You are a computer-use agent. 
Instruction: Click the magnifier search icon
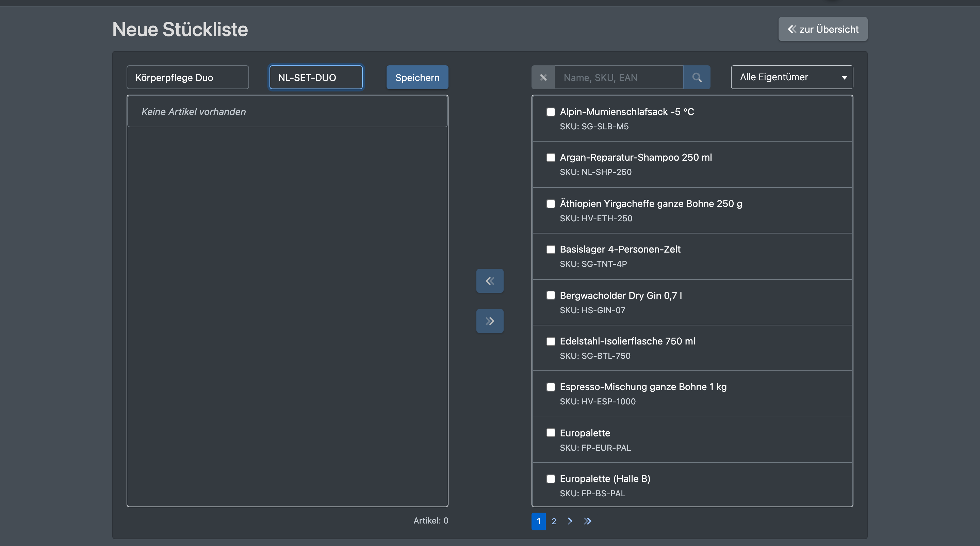(x=697, y=77)
